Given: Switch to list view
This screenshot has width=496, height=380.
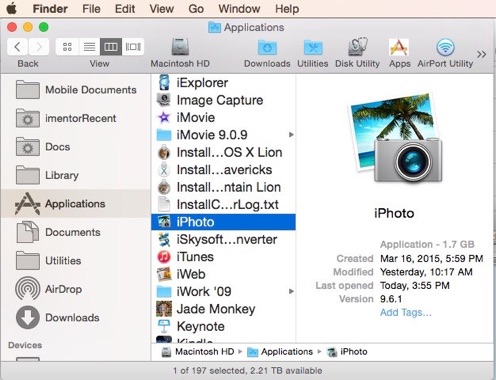Looking at the screenshot, I should click(89, 47).
